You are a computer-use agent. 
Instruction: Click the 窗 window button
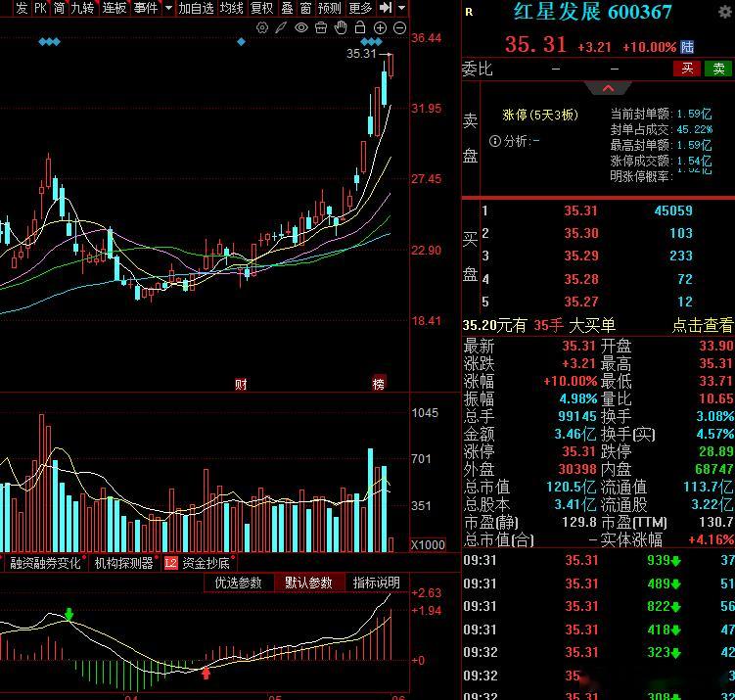coord(305,8)
